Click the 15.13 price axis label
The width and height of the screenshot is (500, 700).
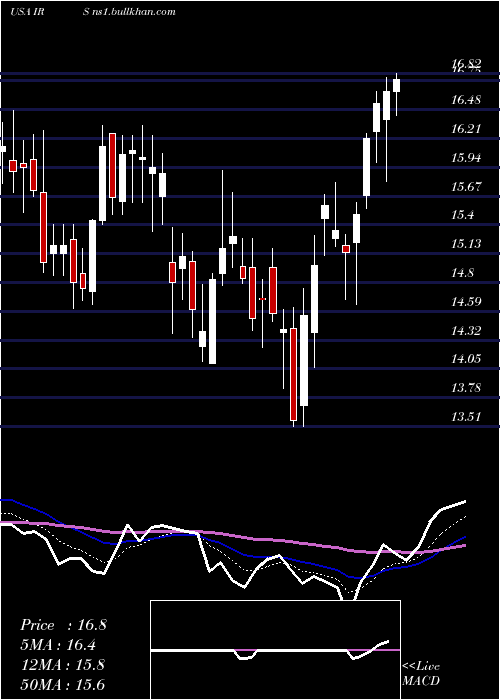click(x=466, y=244)
